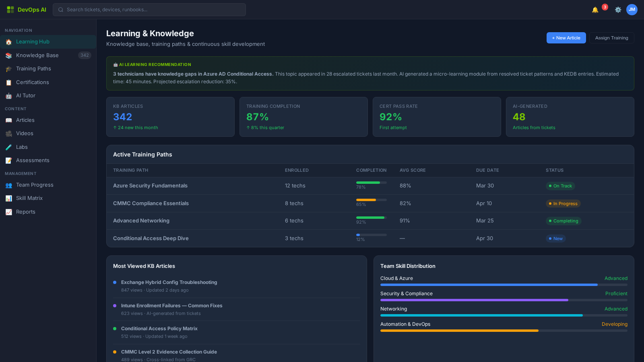View the Team Progress panel
Viewport: 644px width, 362px height.
coord(35,185)
